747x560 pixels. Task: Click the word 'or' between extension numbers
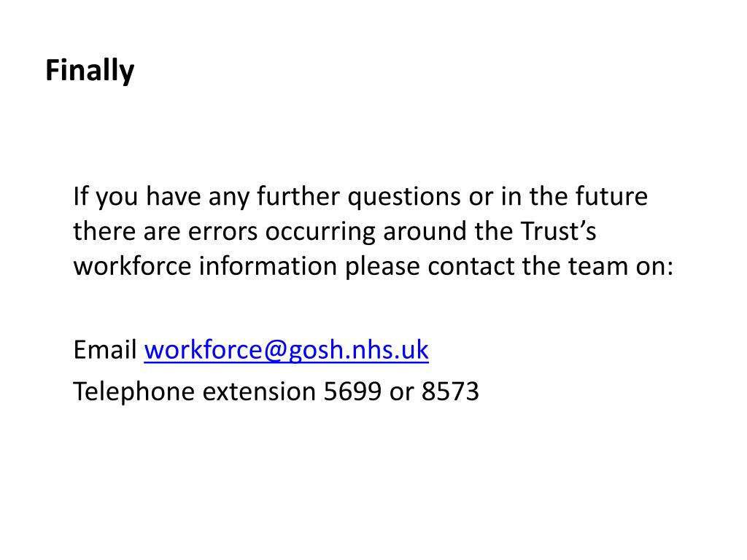coord(402,392)
